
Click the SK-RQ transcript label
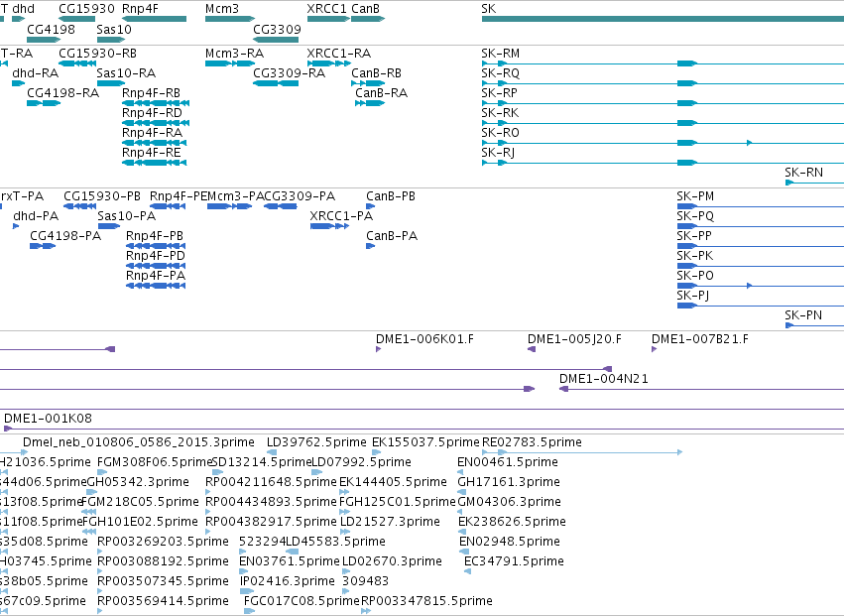click(x=501, y=73)
